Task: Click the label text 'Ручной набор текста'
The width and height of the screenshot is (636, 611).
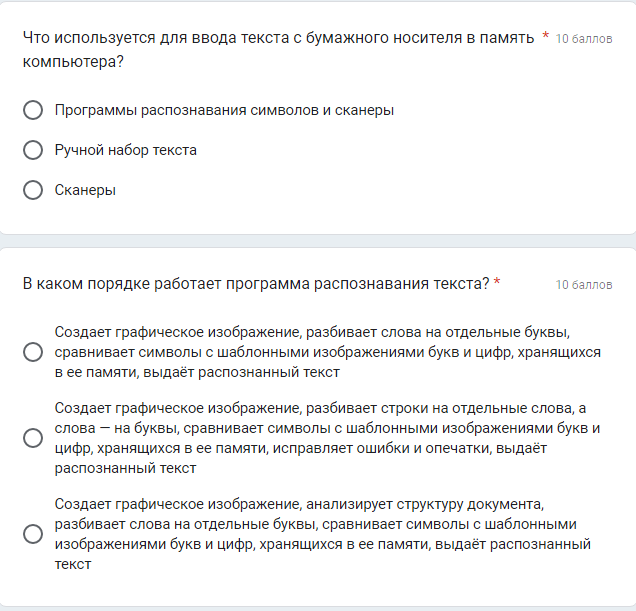Action: tap(126, 150)
